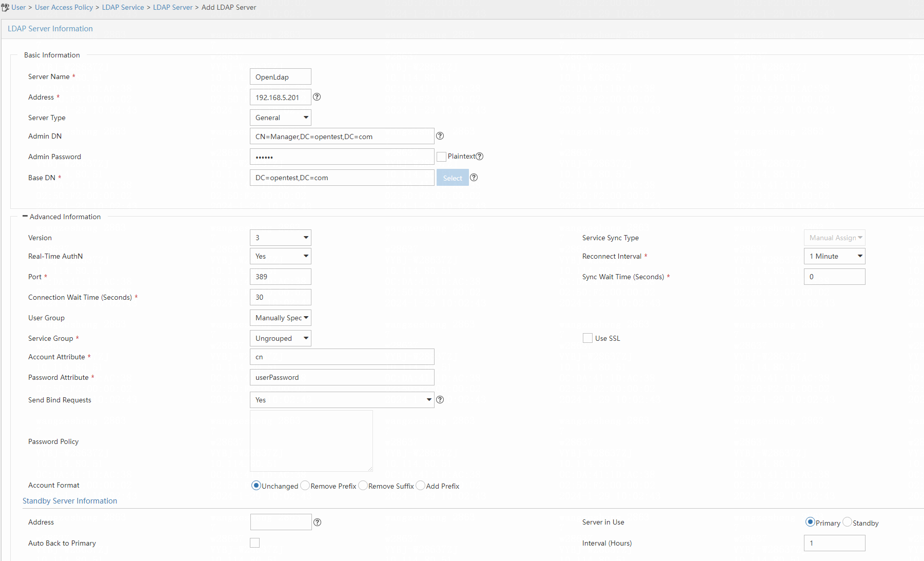Click the standby server Address field
This screenshot has width=924, height=561.
point(281,522)
